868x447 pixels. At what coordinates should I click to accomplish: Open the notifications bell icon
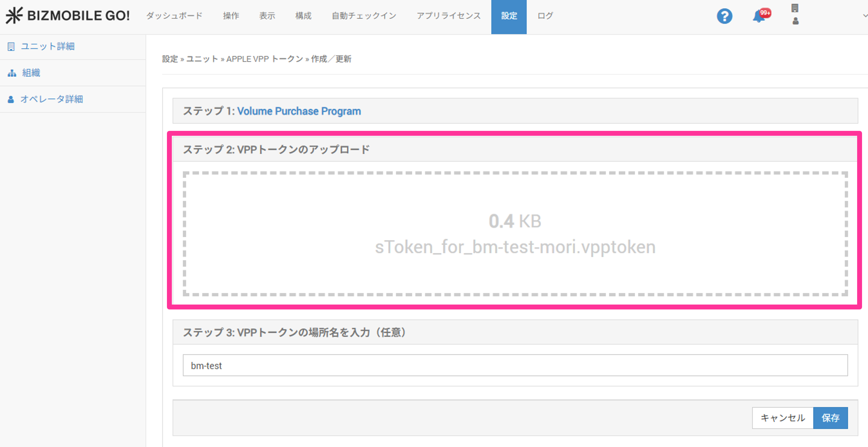point(759,16)
